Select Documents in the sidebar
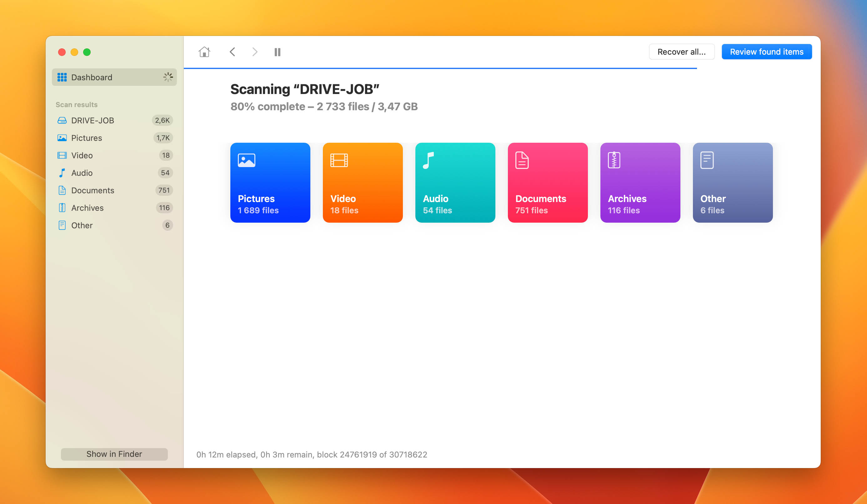Screen dimensions: 867x504 tap(92, 190)
